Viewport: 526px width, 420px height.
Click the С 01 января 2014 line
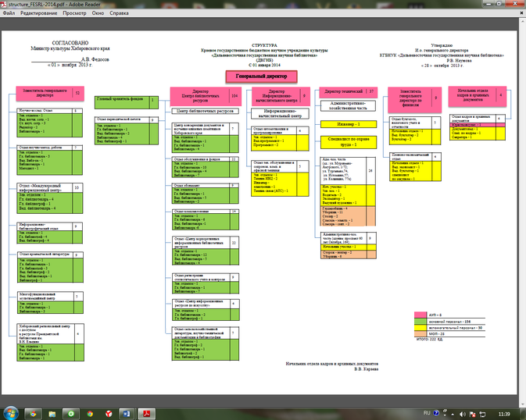264,65
